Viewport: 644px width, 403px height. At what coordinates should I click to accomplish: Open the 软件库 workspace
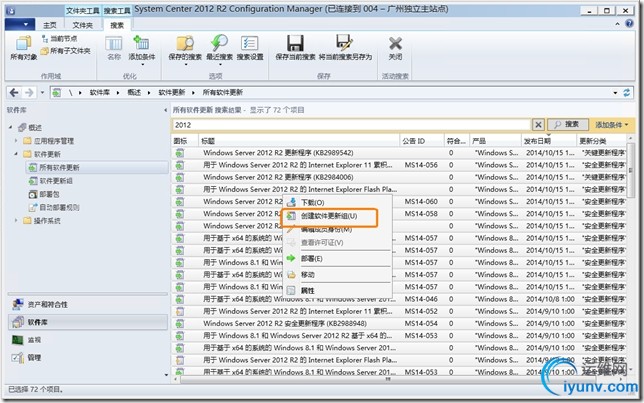point(87,322)
